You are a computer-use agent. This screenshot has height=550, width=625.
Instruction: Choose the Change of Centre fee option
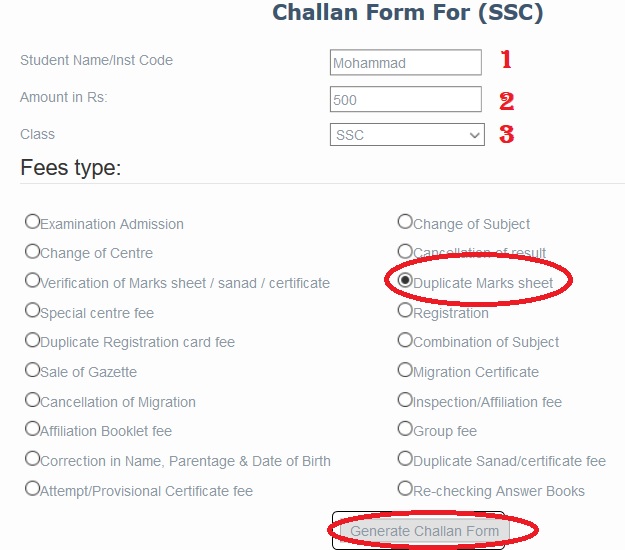[x=33, y=252]
